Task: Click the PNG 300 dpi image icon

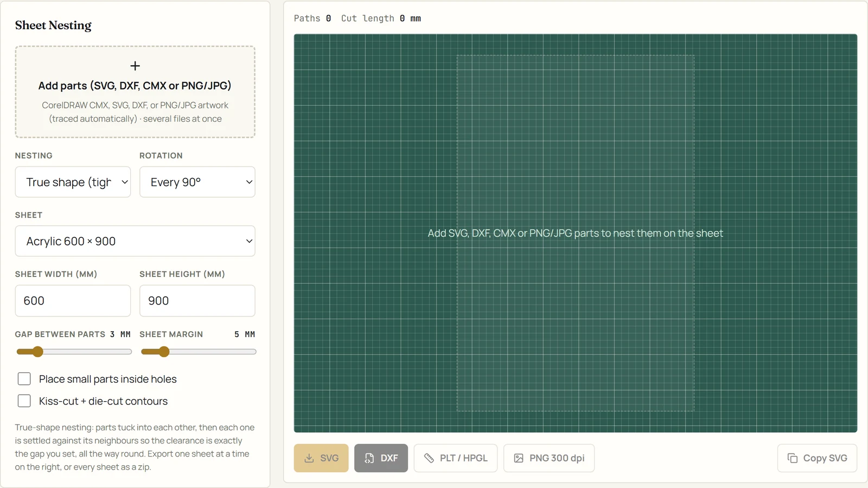Action: click(x=519, y=458)
